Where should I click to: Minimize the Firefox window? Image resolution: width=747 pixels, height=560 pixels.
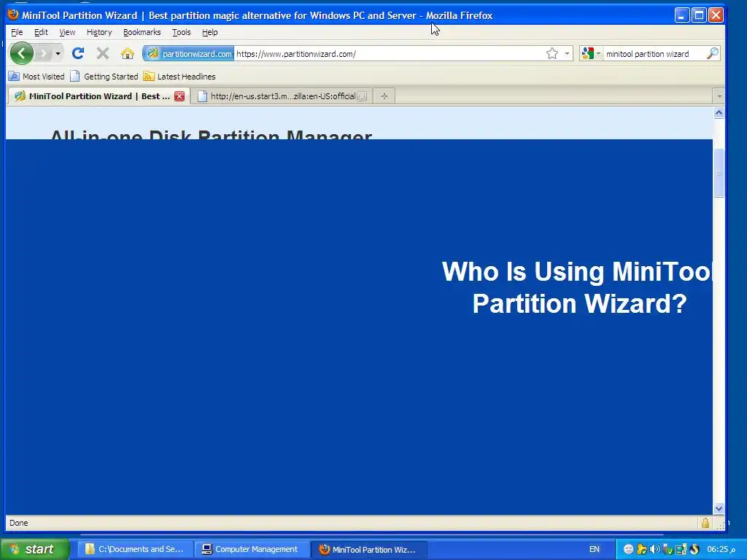[x=682, y=15]
